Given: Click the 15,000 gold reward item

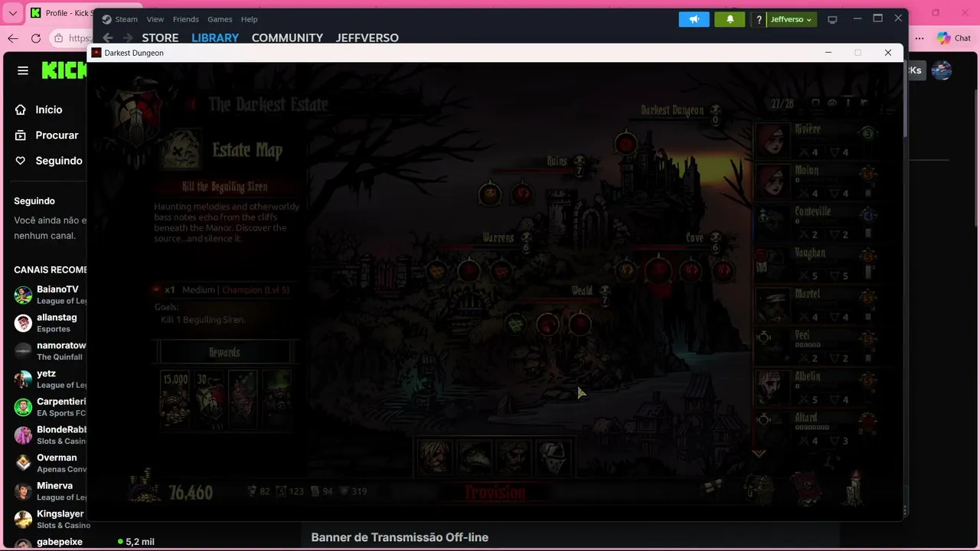Looking at the screenshot, I should 175,399.
